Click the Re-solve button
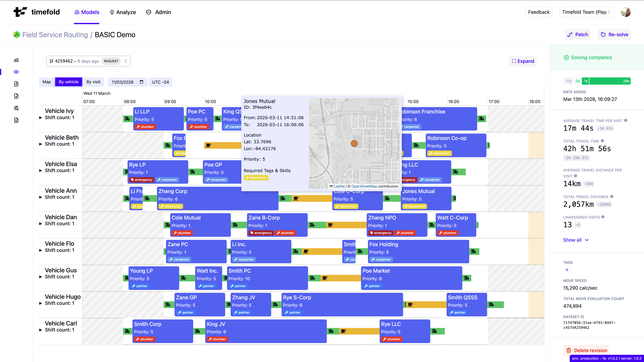The height and width of the screenshot is (362, 644). pyautogui.click(x=614, y=34)
